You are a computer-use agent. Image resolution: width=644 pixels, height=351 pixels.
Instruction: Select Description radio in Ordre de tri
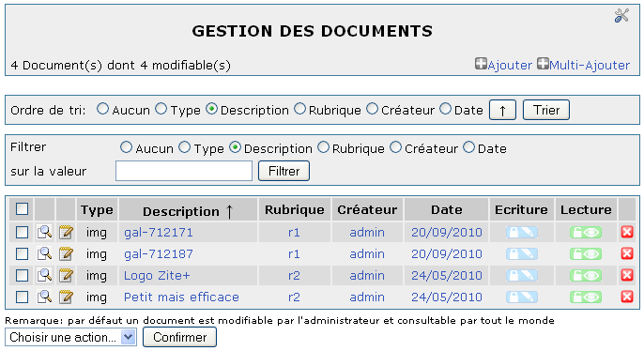click(211, 109)
